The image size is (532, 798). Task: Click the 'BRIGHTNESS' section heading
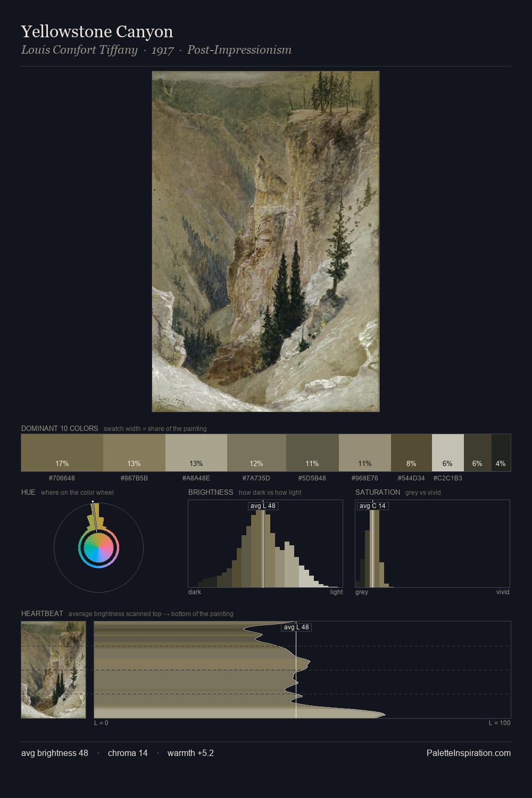click(x=211, y=492)
